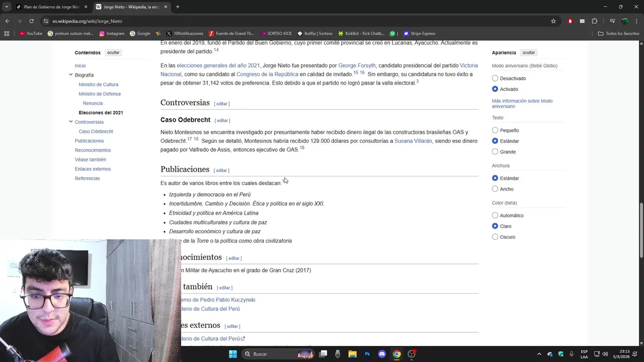The height and width of the screenshot is (362, 644).
Task: Open elecciones generales del año 2021 link
Action: pos(218,66)
